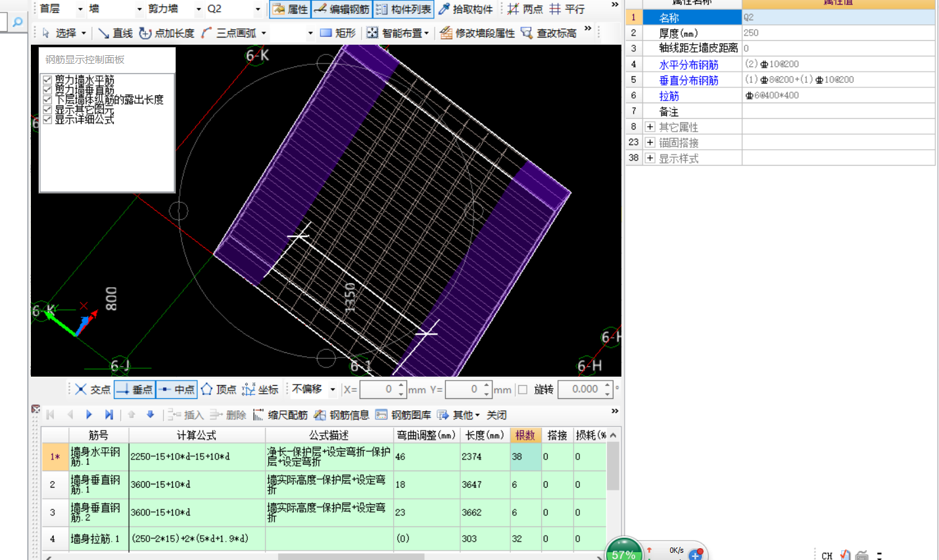Toggle the 显示其它图元 checkbox
Screen dimensions: 939x560
click(47, 110)
